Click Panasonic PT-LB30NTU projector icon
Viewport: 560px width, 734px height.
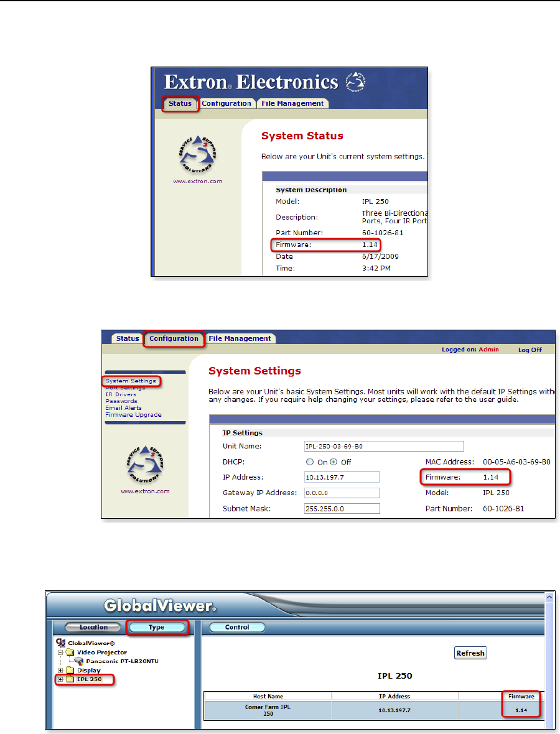coord(79,661)
